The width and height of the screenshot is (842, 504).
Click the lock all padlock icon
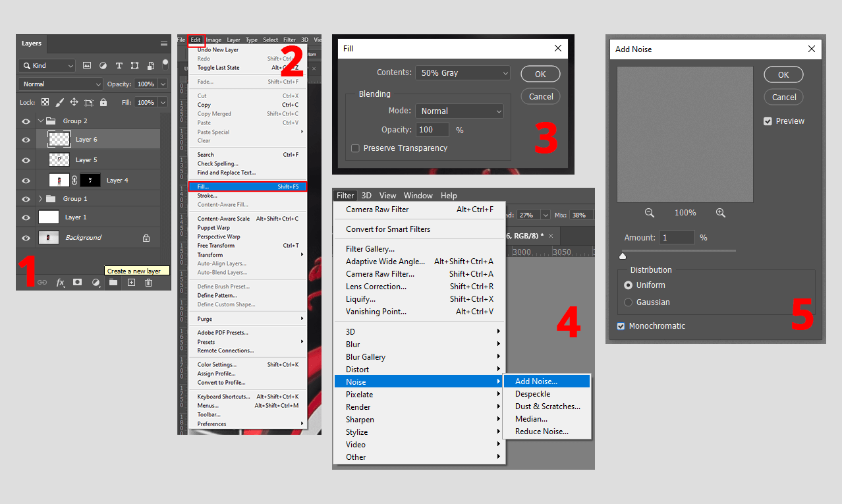103,102
